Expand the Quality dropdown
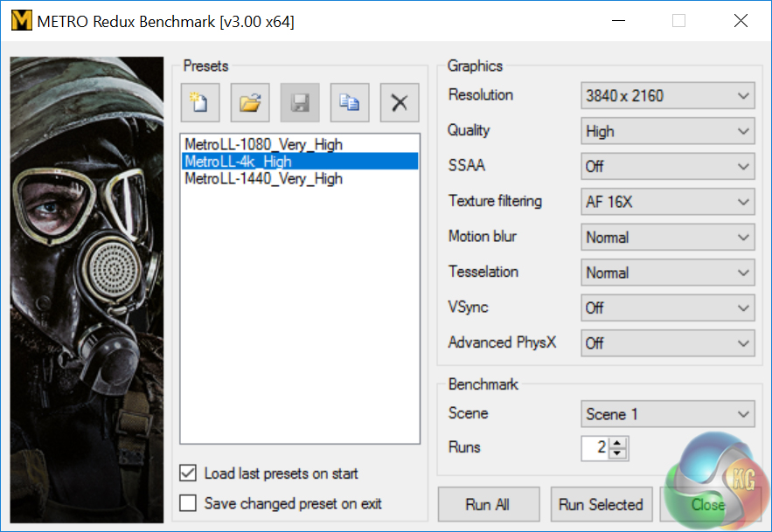This screenshot has width=772, height=532. [667, 131]
